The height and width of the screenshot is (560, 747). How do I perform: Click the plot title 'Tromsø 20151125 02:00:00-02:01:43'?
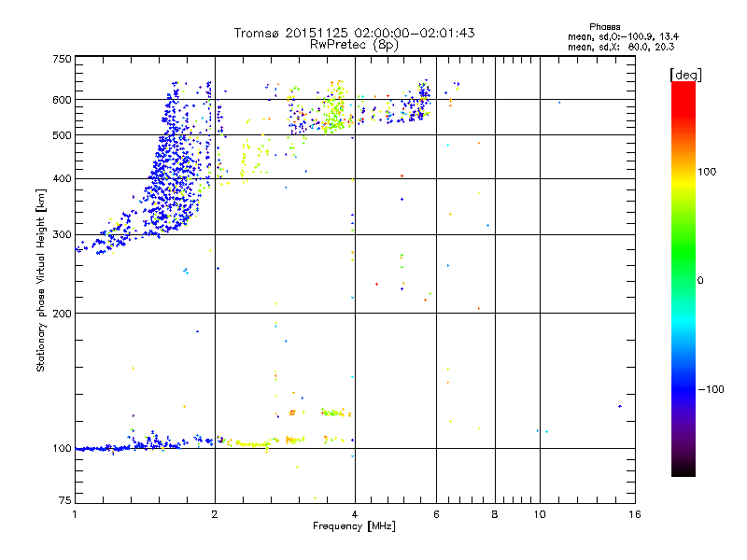(354, 33)
